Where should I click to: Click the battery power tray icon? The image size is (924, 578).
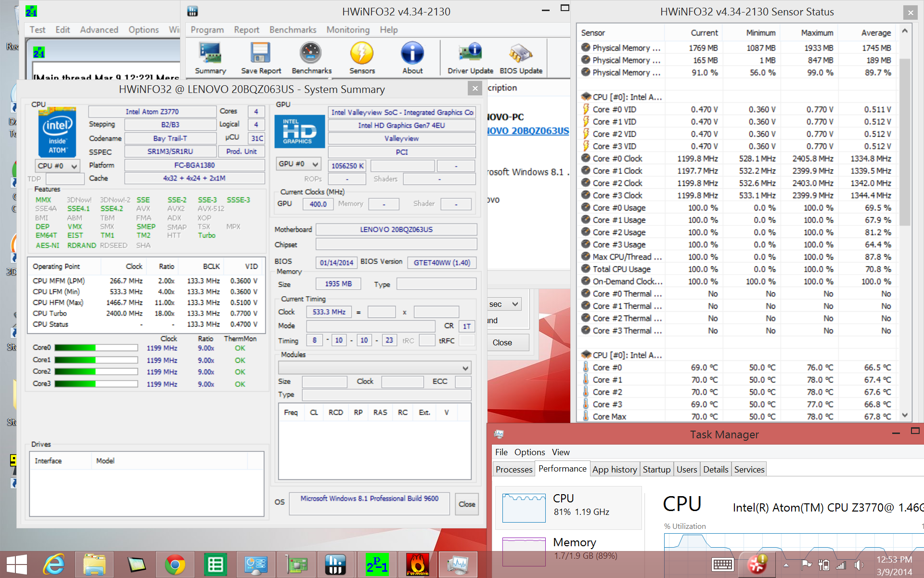pyautogui.click(x=823, y=565)
